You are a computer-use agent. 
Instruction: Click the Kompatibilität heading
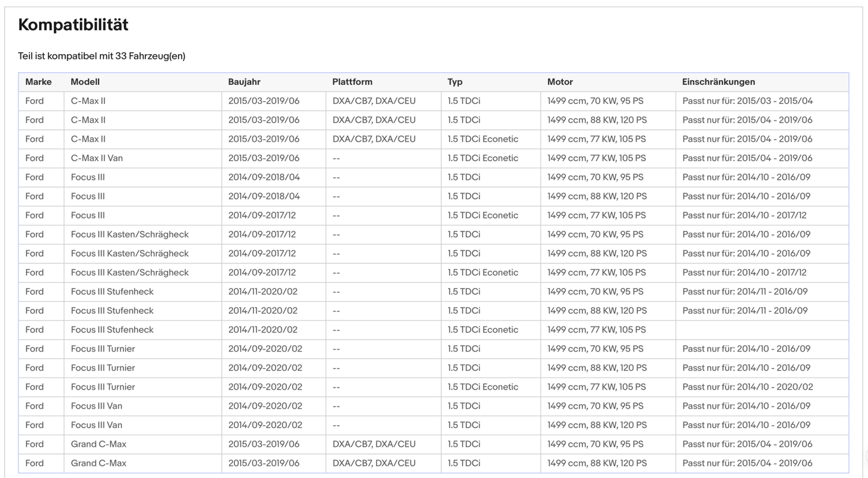(x=73, y=25)
